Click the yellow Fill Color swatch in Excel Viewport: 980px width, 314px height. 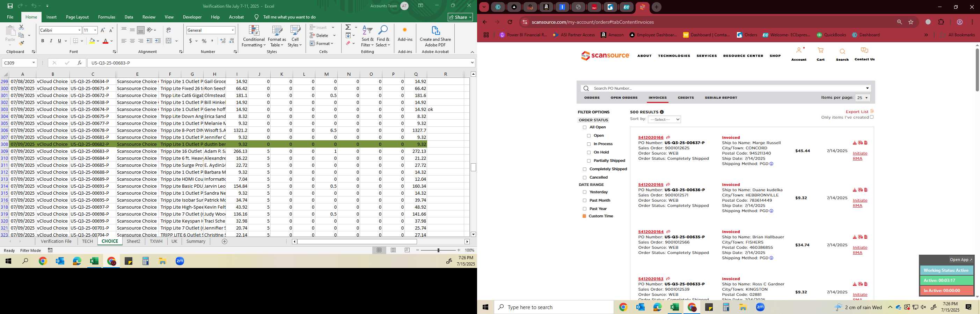coord(92,41)
